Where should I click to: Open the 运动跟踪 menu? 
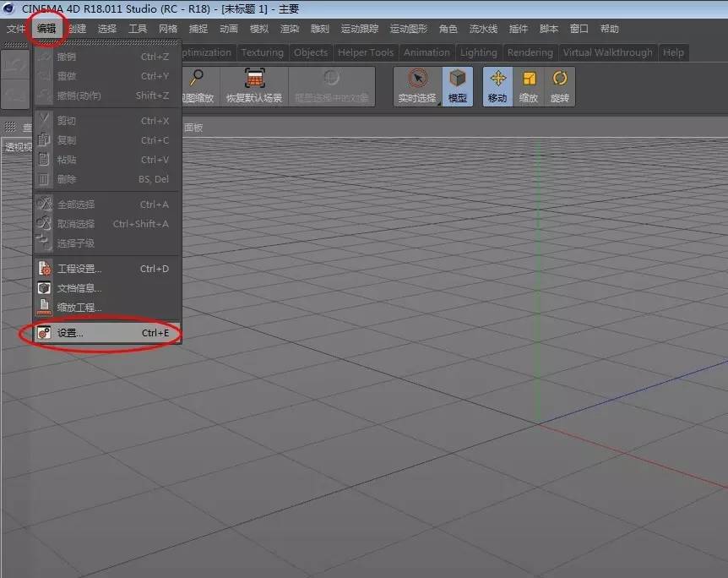(360, 29)
